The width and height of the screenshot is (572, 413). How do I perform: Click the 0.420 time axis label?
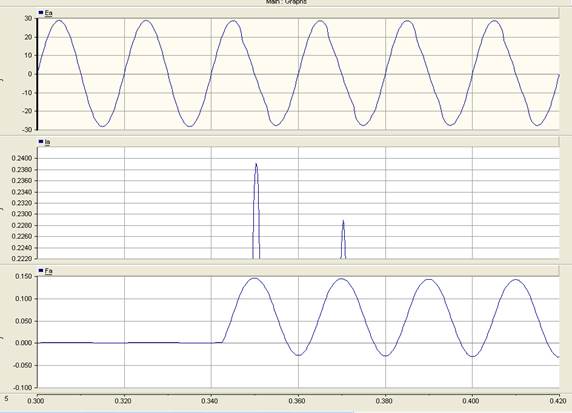point(559,401)
